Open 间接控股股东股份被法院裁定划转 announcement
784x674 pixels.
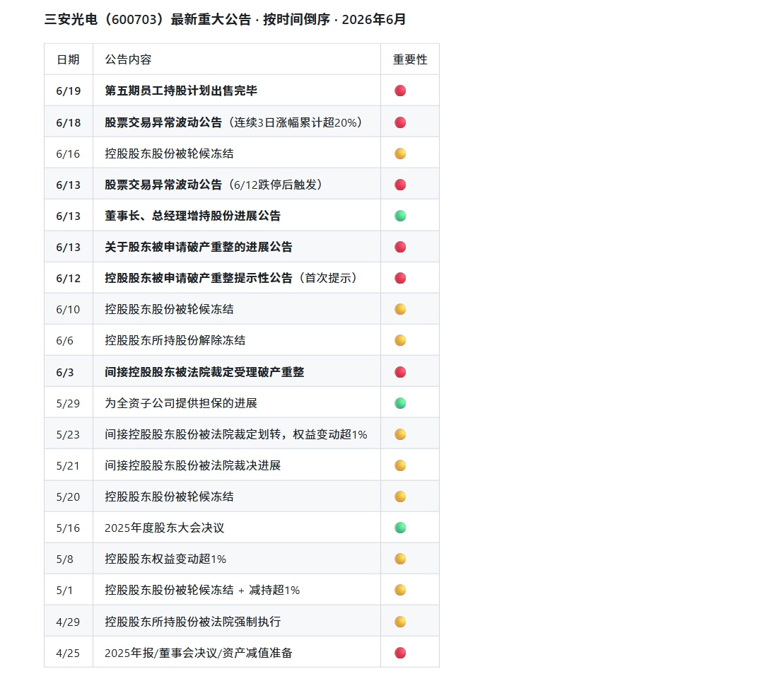pyautogui.click(x=236, y=434)
